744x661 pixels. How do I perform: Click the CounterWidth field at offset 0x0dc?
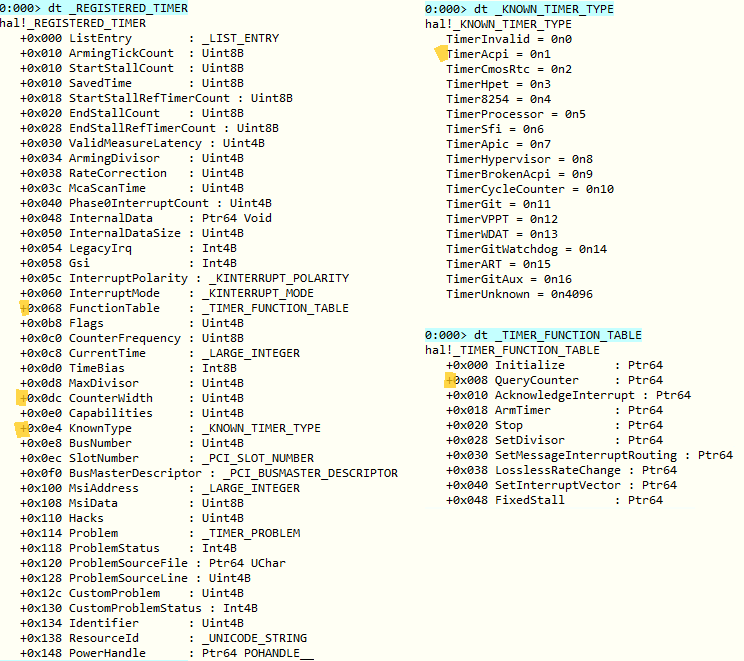tap(132, 398)
